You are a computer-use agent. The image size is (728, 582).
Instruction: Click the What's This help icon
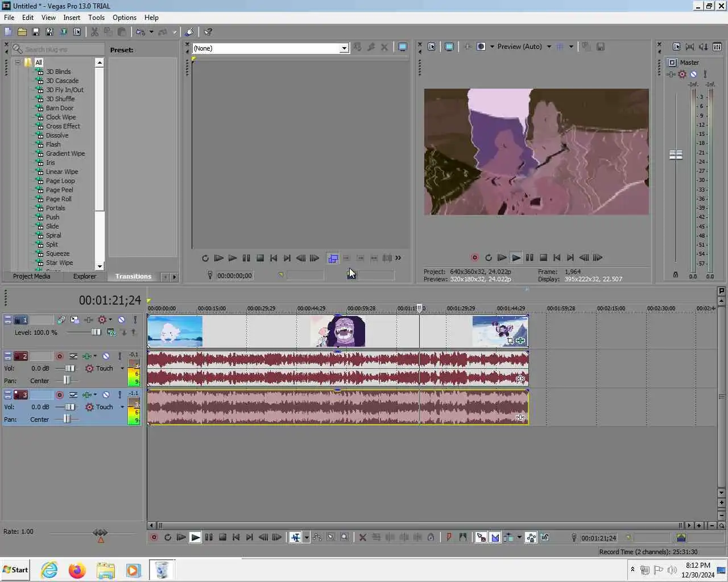tap(208, 32)
